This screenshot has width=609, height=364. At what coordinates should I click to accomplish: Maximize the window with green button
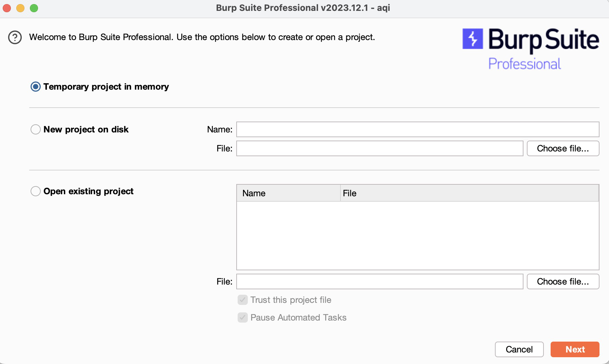tap(34, 8)
